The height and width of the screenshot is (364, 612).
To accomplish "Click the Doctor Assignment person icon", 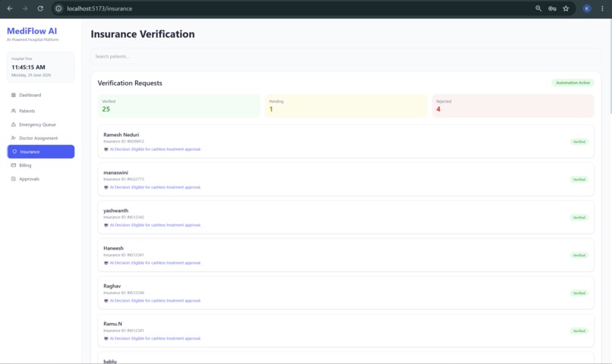I will point(14,138).
